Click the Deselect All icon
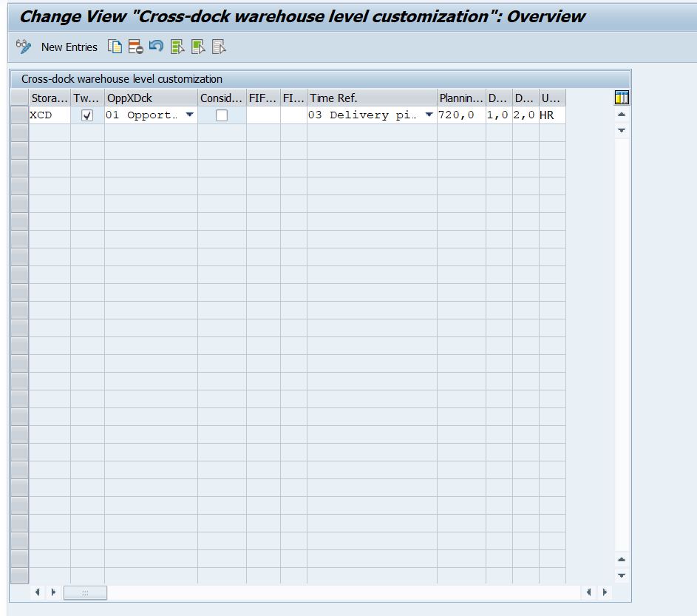 click(x=219, y=47)
